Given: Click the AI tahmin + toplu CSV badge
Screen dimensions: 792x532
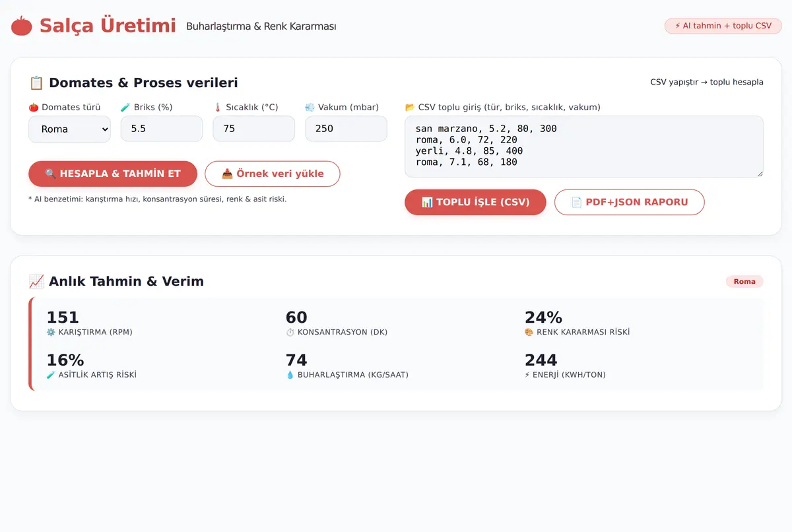Looking at the screenshot, I should 723,26.
